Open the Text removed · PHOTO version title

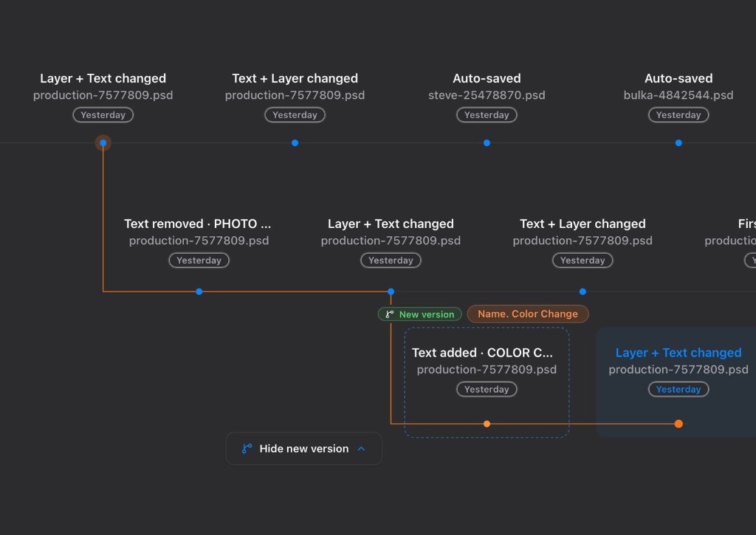[198, 224]
